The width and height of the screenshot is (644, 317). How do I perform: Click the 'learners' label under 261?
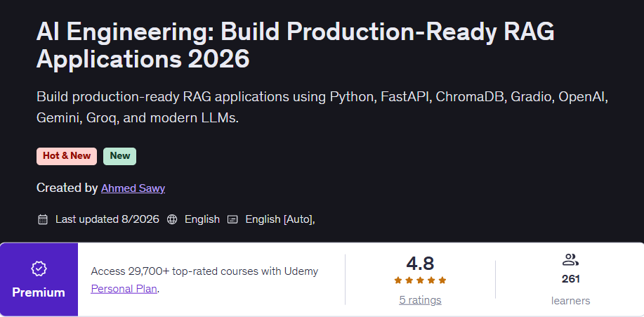tap(570, 301)
